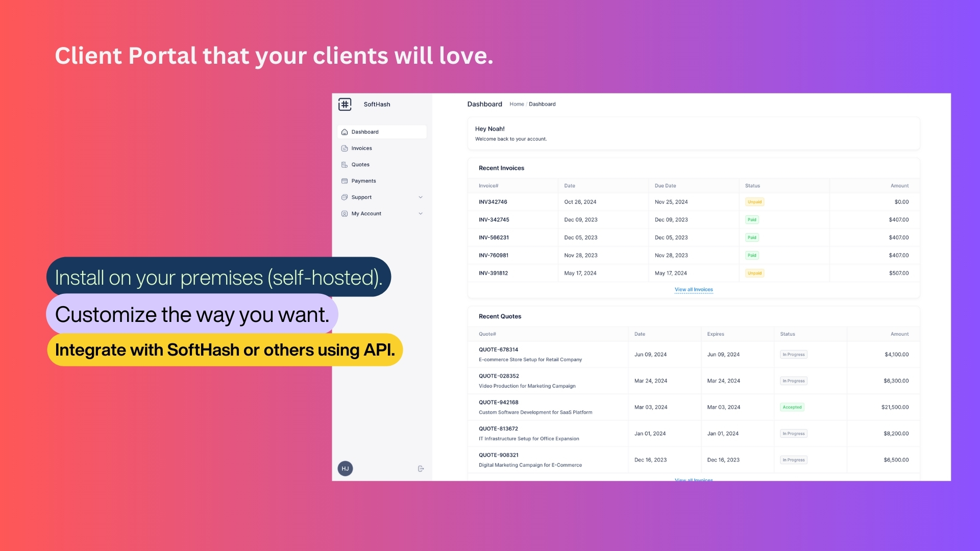980x551 pixels.
Task: Click View all Invoices link
Action: pos(693,289)
